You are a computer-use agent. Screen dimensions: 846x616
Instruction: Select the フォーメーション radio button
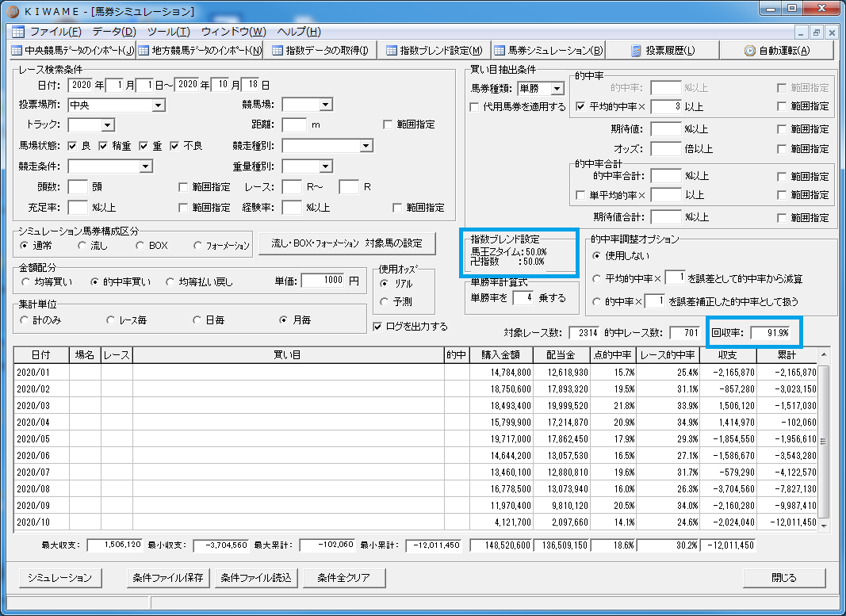click(x=197, y=246)
